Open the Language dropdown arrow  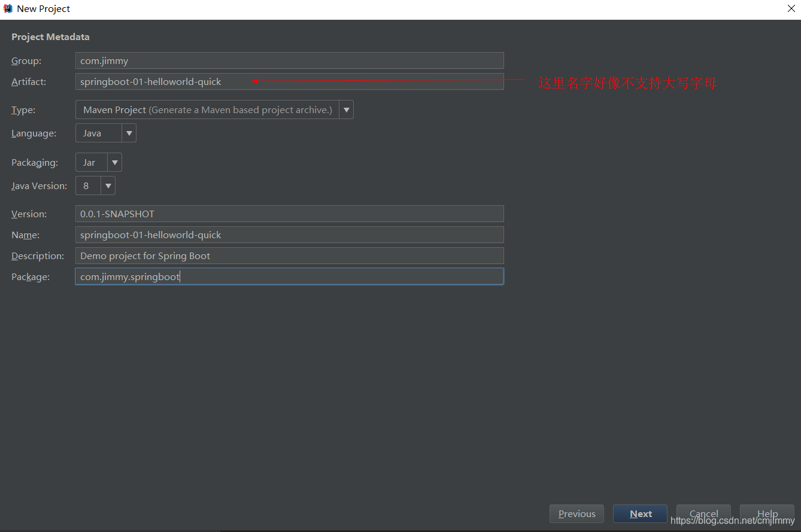click(x=129, y=133)
